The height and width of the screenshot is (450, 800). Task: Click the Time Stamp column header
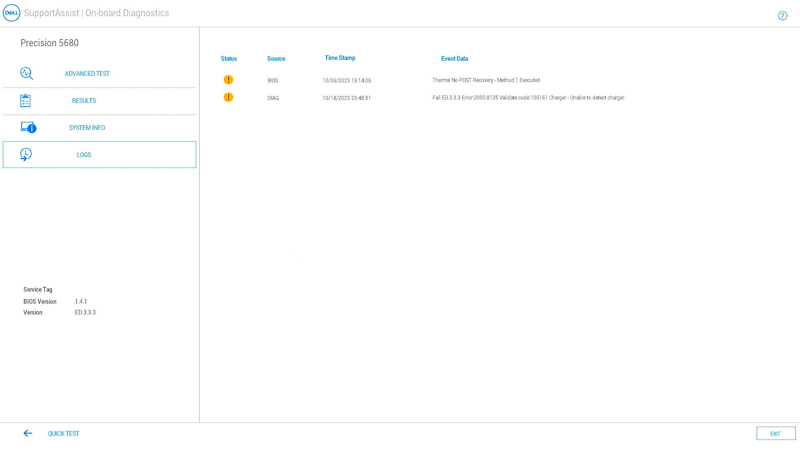(340, 58)
